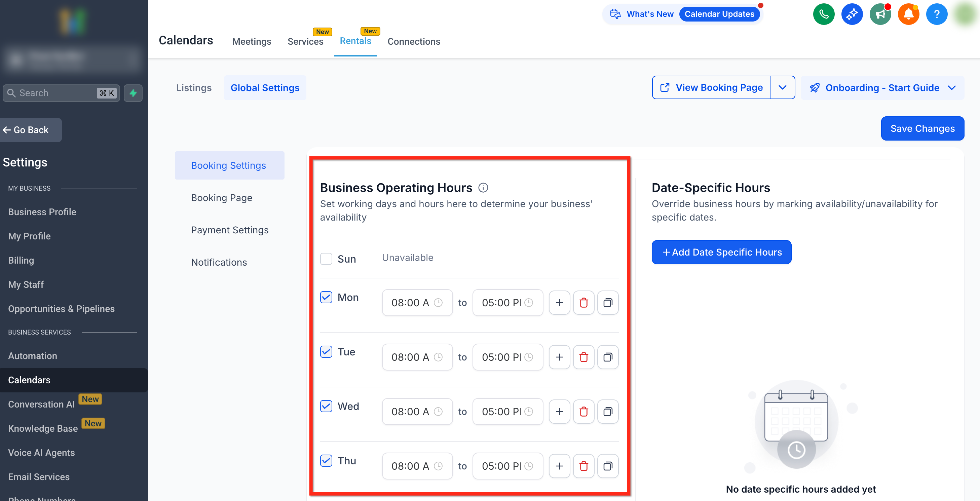
Task: Enable the Sun availability checkbox
Action: click(x=326, y=259)
